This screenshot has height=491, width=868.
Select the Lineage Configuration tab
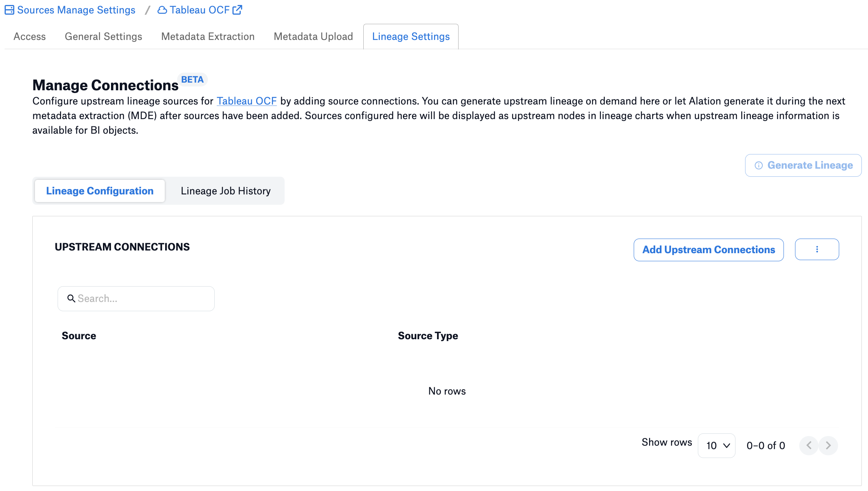pyautogui.click(x=100, y=191)
